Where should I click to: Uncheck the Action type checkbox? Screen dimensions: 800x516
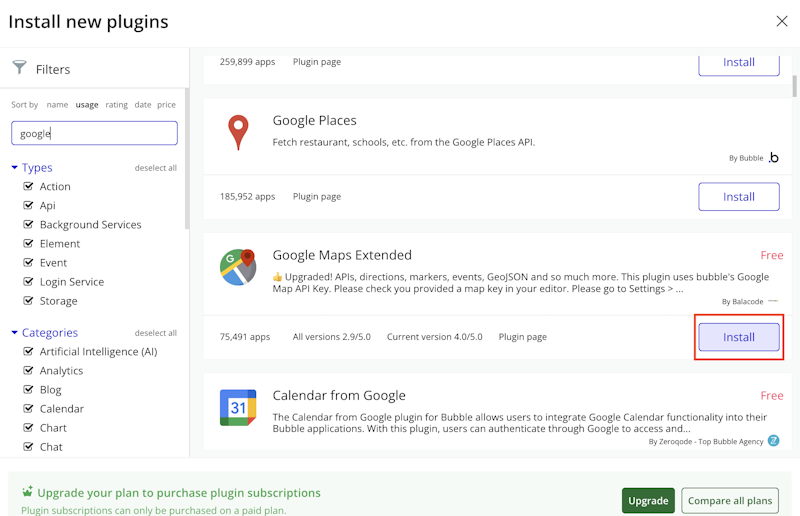coord(28,186)
